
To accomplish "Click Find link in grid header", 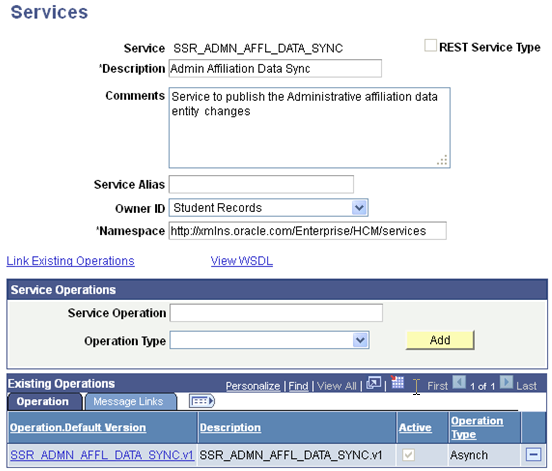I will (298, 386).
